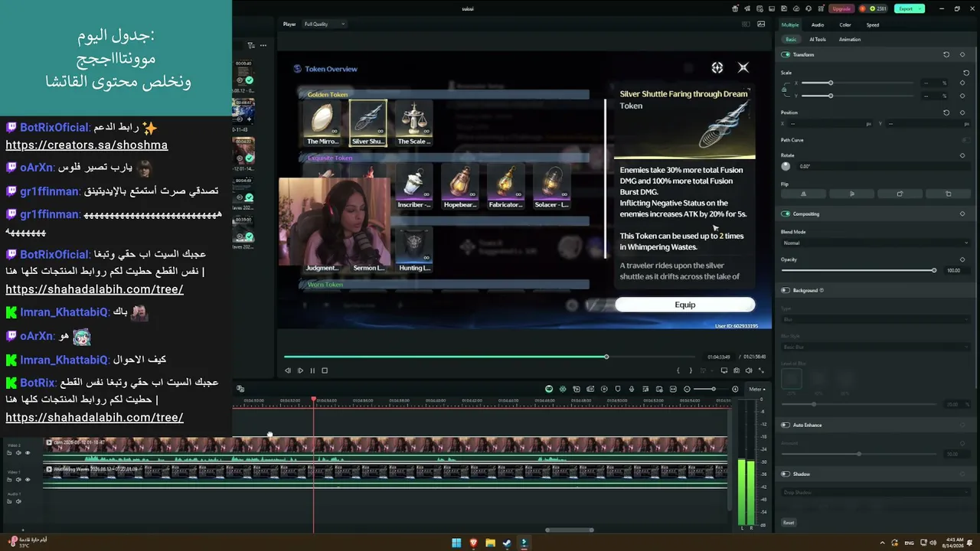Step back to the previous frame

tap(288, 370)
